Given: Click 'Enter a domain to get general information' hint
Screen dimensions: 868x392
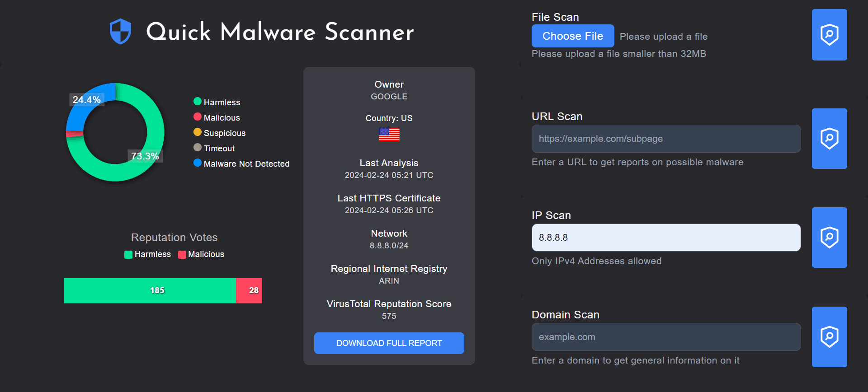Looking at the screenshot, I should pos(636,360).
